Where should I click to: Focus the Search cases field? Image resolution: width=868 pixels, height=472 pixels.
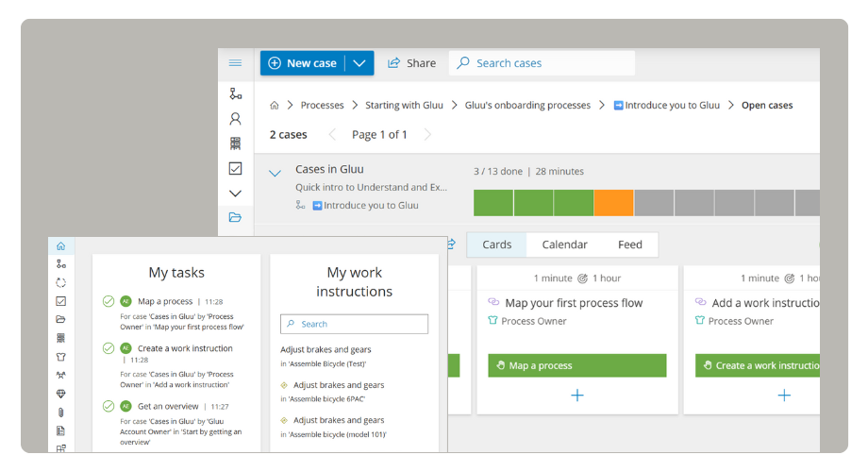click(x=542, y=63)
